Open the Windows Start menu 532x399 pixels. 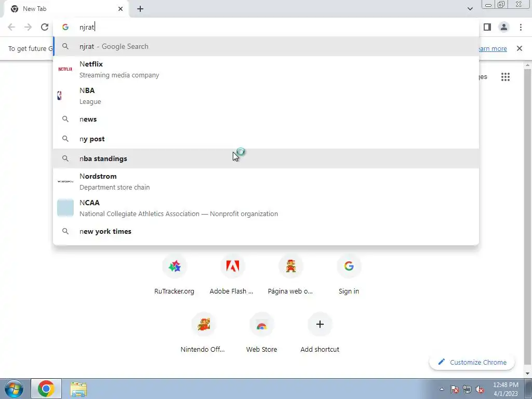[14, 389]
